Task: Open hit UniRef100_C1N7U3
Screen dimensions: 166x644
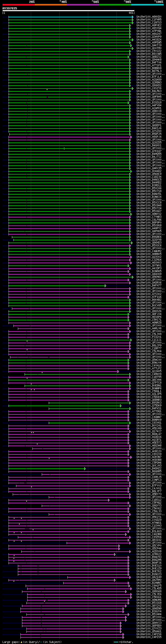Action: [x=149, y=23]
